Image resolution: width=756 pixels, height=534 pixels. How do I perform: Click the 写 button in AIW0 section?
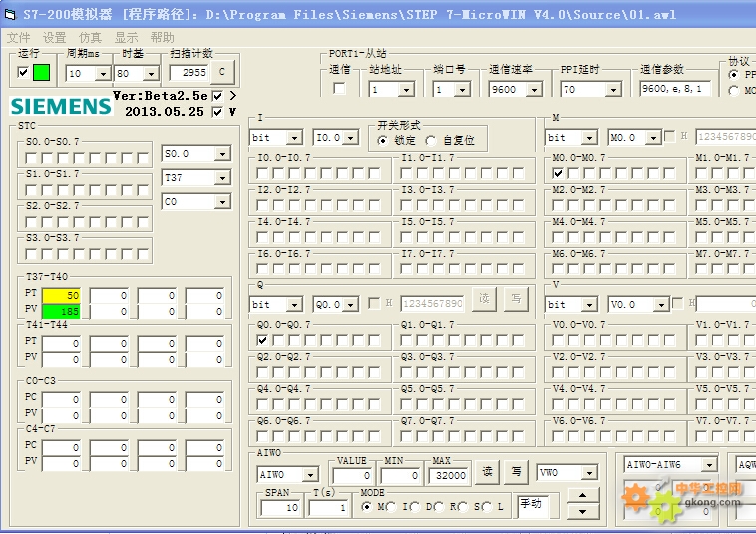tap(516, 471)
